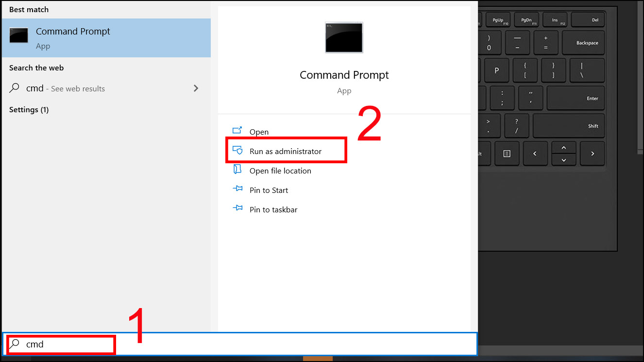Click the left arrow key on keyboard image
This screenshot has width=644, height=362.
[x=535, y=154]
